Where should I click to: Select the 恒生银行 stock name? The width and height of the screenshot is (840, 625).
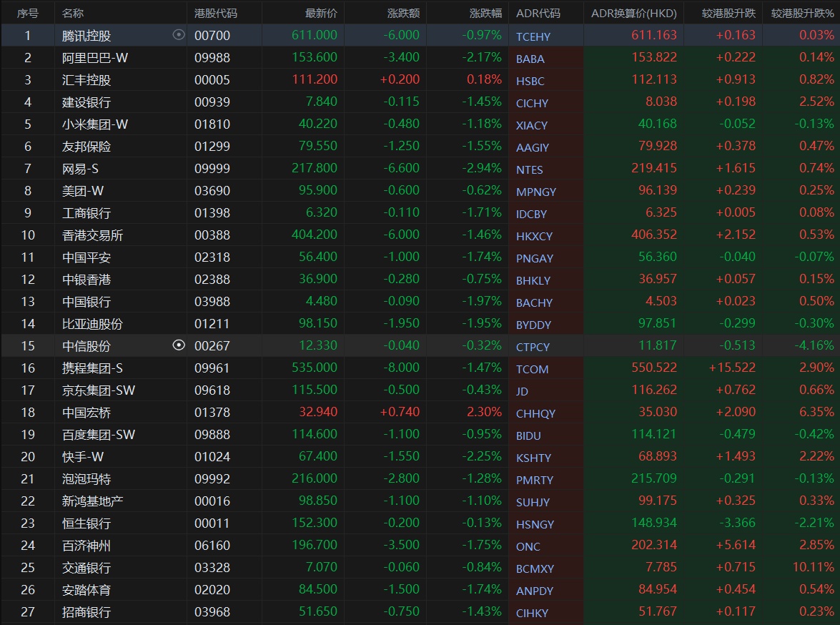click(x=87, y=523)
